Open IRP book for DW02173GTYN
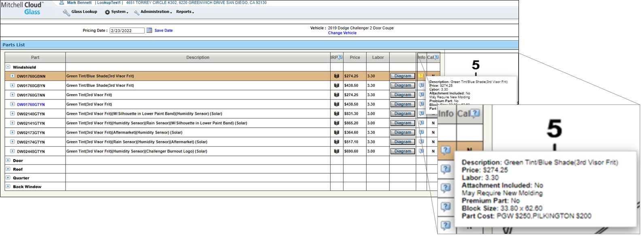The image size is (644, 238). pos(336,133)
